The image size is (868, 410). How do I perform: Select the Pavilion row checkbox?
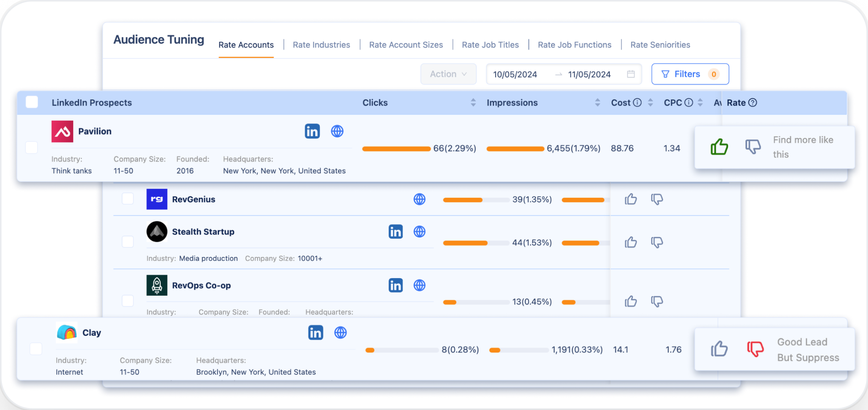coord(32,147)
